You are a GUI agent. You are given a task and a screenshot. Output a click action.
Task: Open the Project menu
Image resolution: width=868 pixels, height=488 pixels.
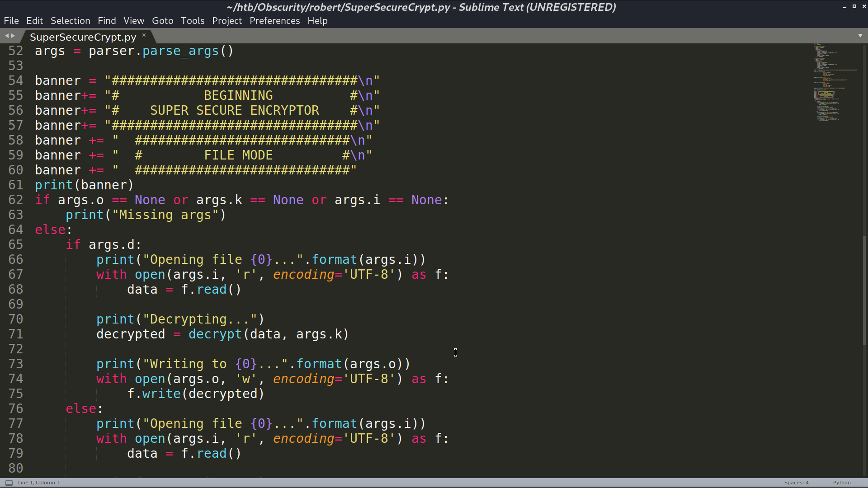[227, 21]
